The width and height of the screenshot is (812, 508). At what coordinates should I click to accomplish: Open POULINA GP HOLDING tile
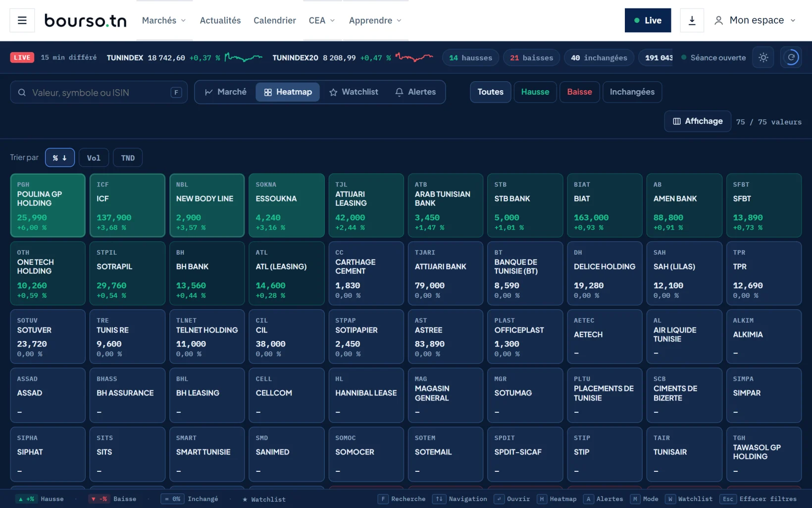pyautogui.click(x=48, y=205)
